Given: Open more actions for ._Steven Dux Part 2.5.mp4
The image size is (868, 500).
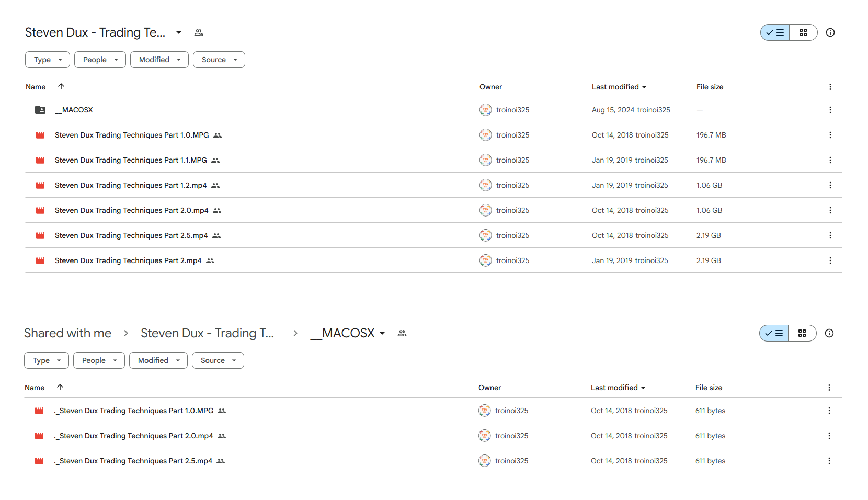Looking at the screenshot, I should [x=829, y=461].
